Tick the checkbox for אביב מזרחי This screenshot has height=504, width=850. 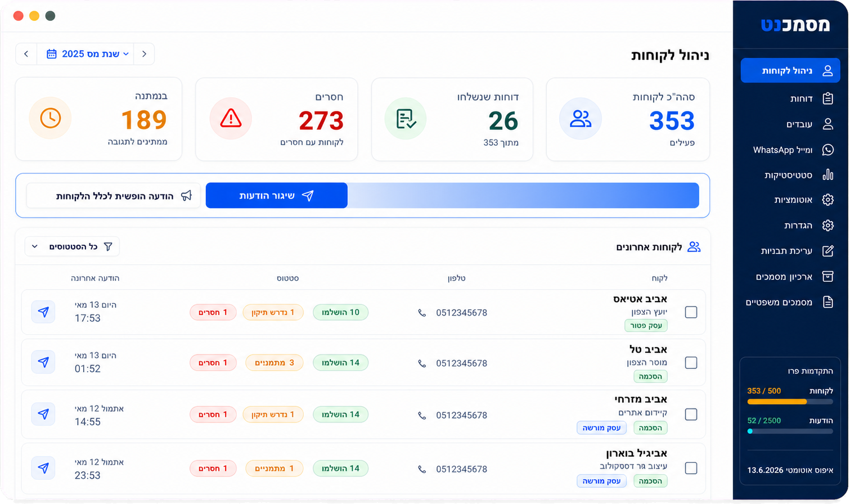click(691, 414)
